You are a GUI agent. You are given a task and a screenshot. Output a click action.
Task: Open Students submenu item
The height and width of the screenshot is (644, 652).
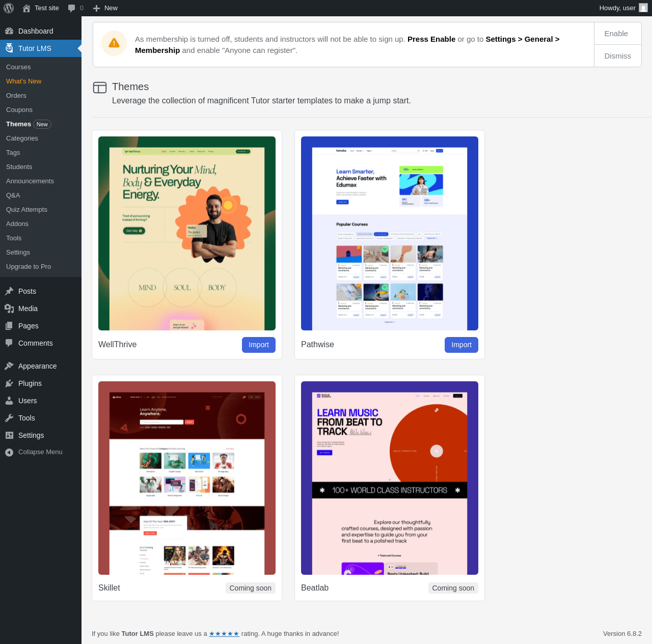[19, 167]
